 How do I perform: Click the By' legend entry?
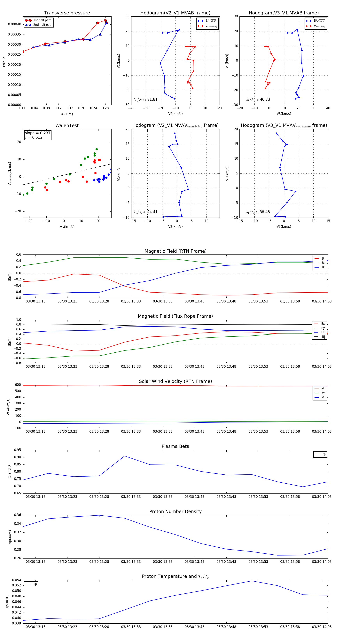(320, 328)
